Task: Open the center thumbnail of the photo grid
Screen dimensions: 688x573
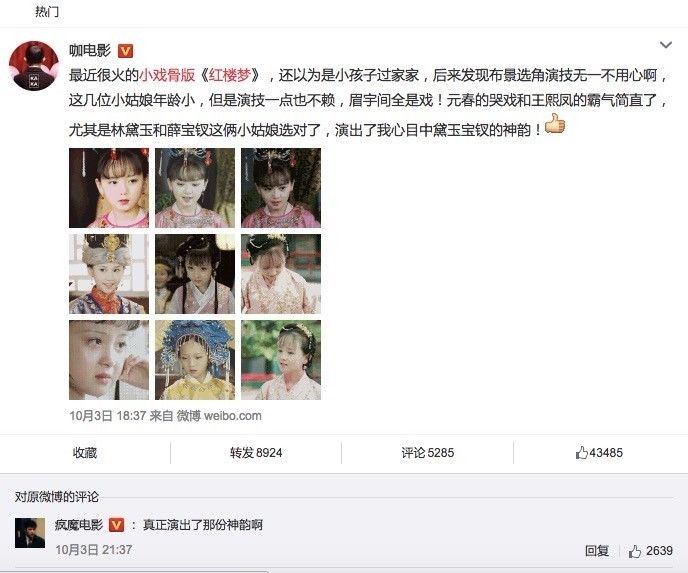Action: point(195,274)
